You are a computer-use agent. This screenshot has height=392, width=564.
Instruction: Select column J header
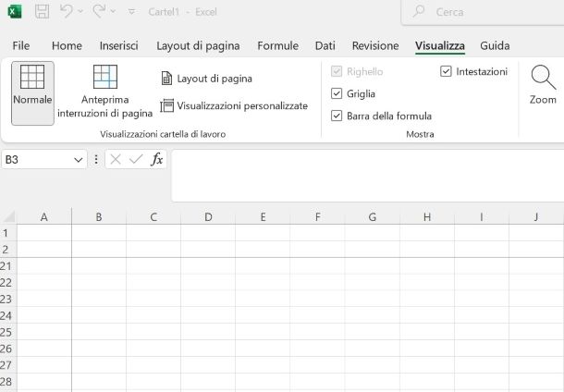point(536,217)
